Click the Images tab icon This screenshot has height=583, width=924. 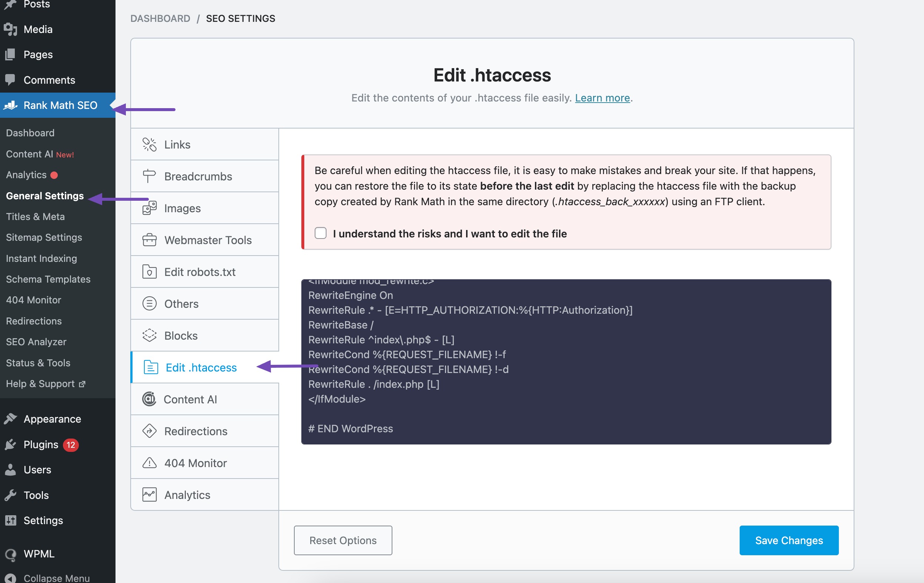[x=149, y=209]
